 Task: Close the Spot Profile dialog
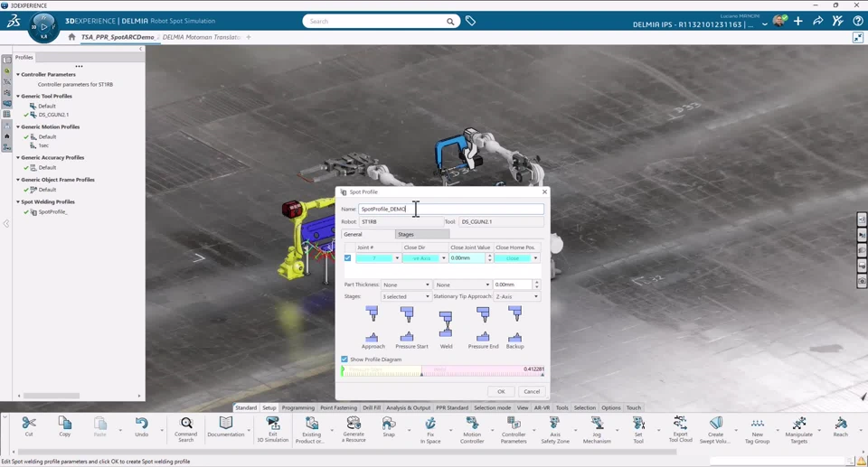[x=544, y=191]
